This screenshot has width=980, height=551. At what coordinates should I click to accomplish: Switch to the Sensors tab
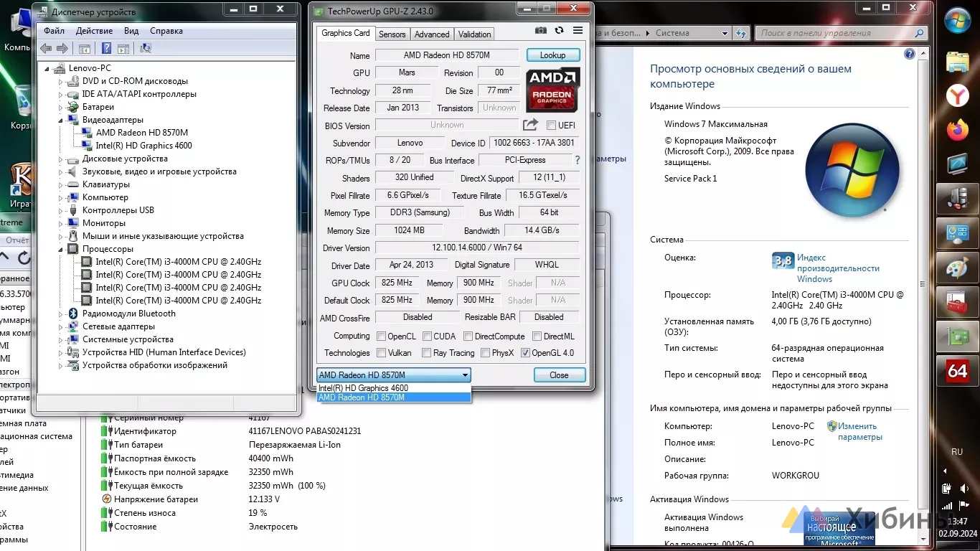click(x=392, y=34)
